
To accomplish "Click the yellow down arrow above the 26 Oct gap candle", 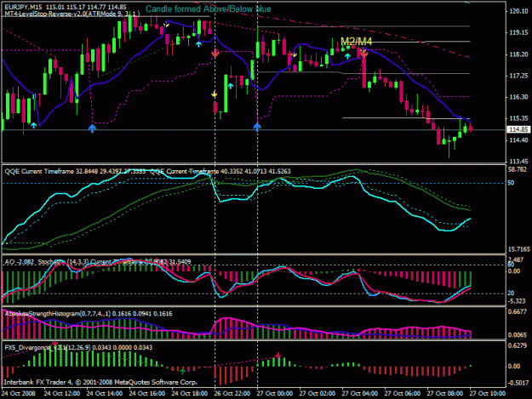I will tap(215, 94).
